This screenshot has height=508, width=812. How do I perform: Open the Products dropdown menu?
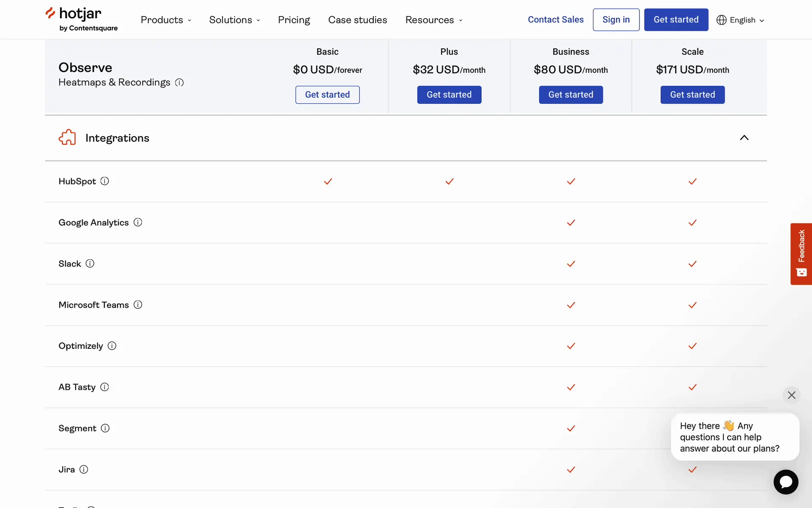[x=166, y=20]
